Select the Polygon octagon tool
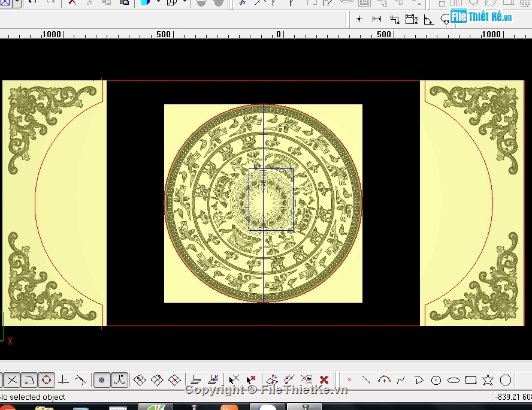The image size is (532, 410). tap(506, 380)
